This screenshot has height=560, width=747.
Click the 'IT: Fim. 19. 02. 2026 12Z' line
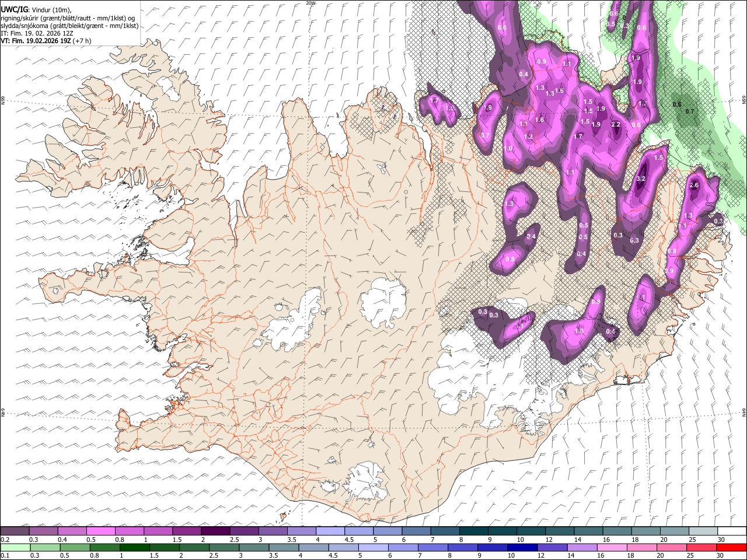point(37,33)
